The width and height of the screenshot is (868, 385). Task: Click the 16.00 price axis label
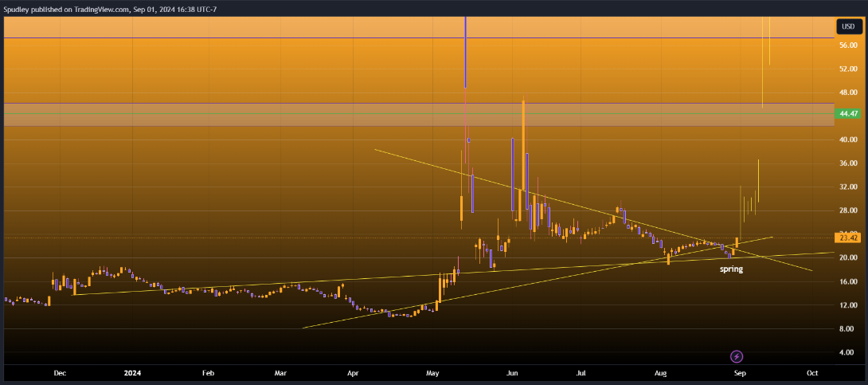pyautogui.click(x=849, y=281)
